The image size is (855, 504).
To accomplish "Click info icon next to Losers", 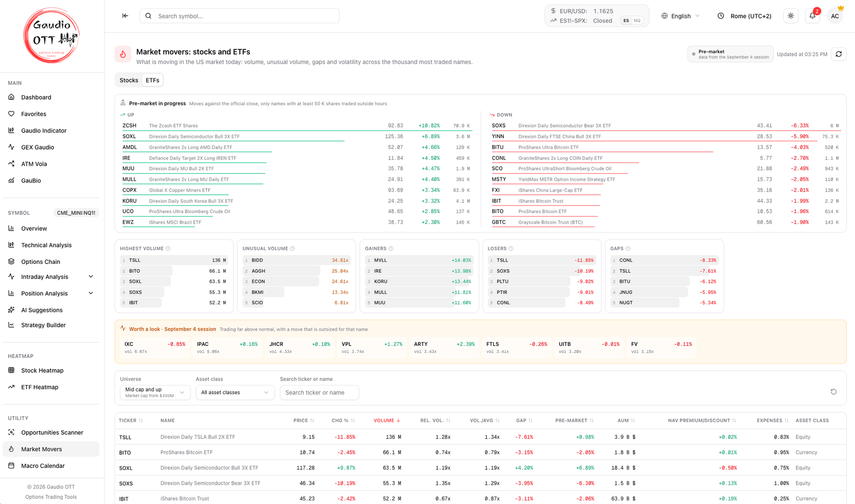I will point(511,249).
